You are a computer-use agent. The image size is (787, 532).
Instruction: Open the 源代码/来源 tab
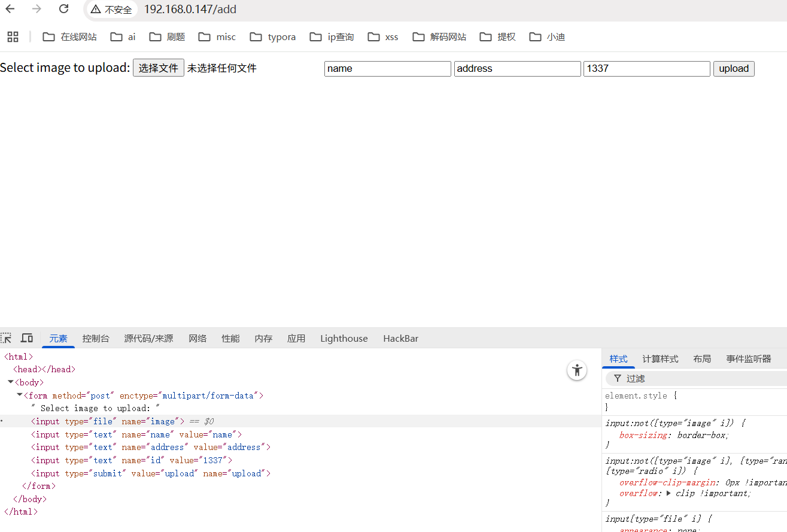(148, 339)
